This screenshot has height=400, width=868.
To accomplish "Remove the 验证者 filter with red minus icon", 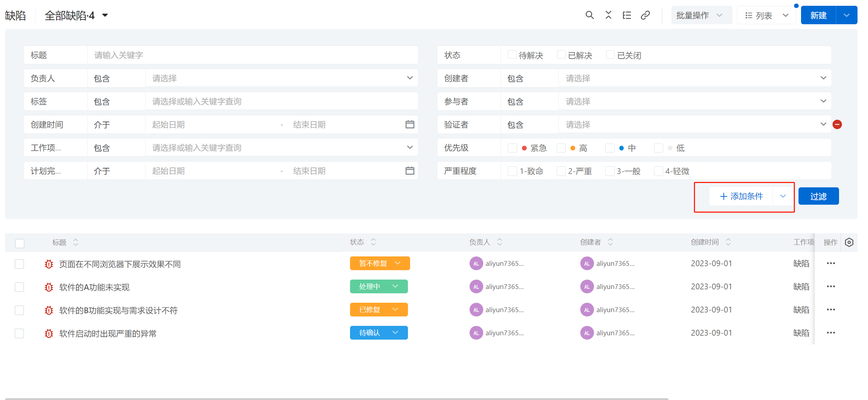I will (x=837, y=125).
